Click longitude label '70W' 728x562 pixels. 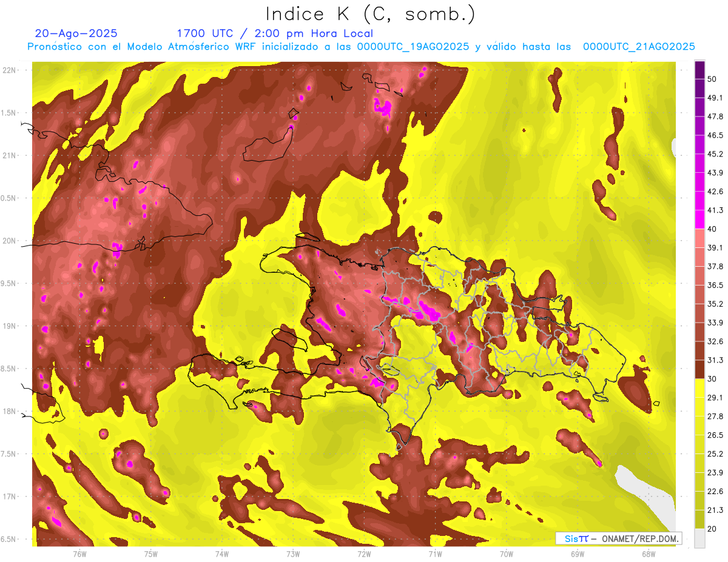coord(506,554)
